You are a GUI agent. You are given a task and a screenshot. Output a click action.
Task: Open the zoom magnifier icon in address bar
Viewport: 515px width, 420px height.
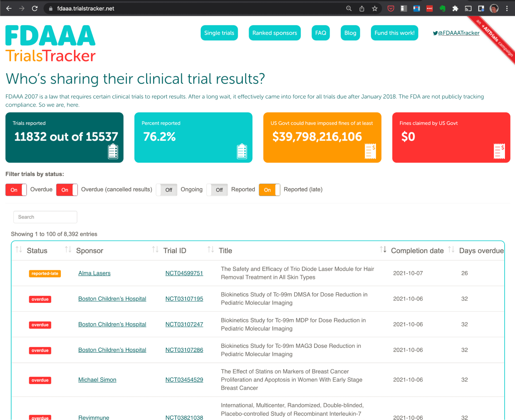349,8
